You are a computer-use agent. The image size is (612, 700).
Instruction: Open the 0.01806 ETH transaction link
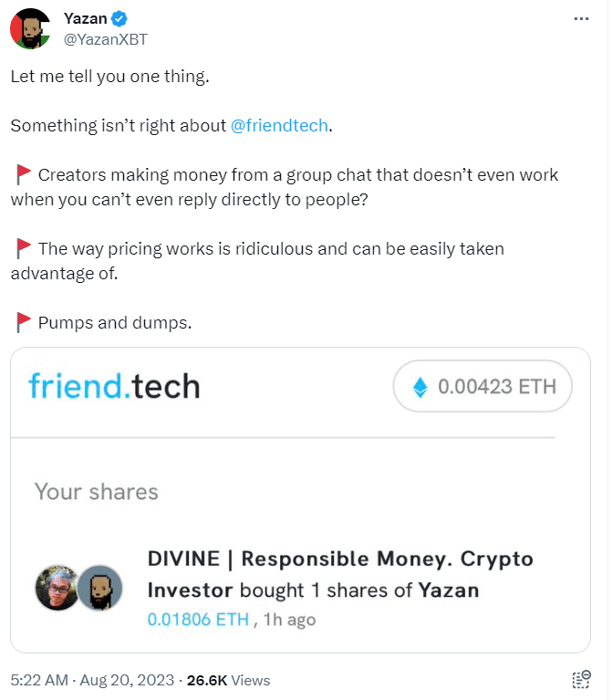click(198, 620)
